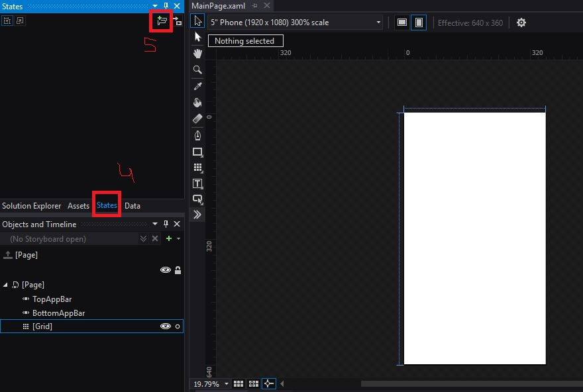This screenshot has height=392, width=583.
Task: Switch to landscape orientation
Action: [402, 23]
